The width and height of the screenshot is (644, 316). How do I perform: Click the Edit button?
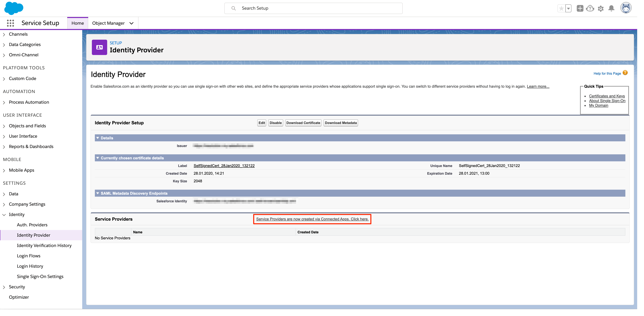262,123
